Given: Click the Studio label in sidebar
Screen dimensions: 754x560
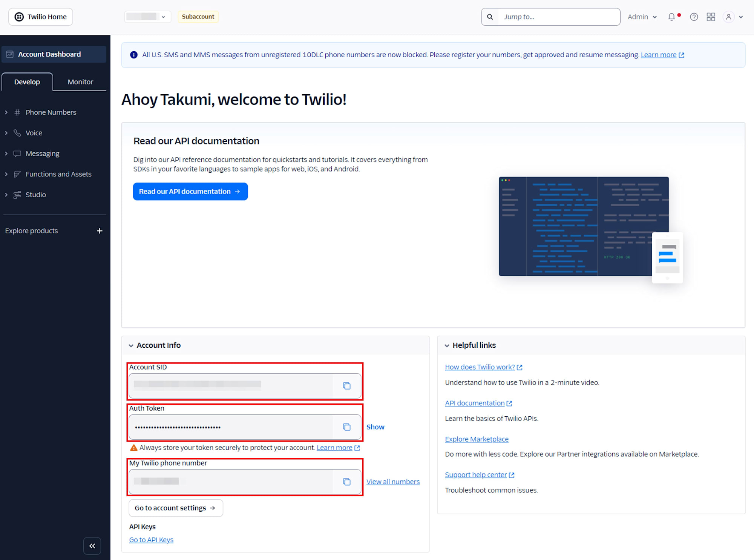Looking at the screenshot, I should [x=36, y=195].
